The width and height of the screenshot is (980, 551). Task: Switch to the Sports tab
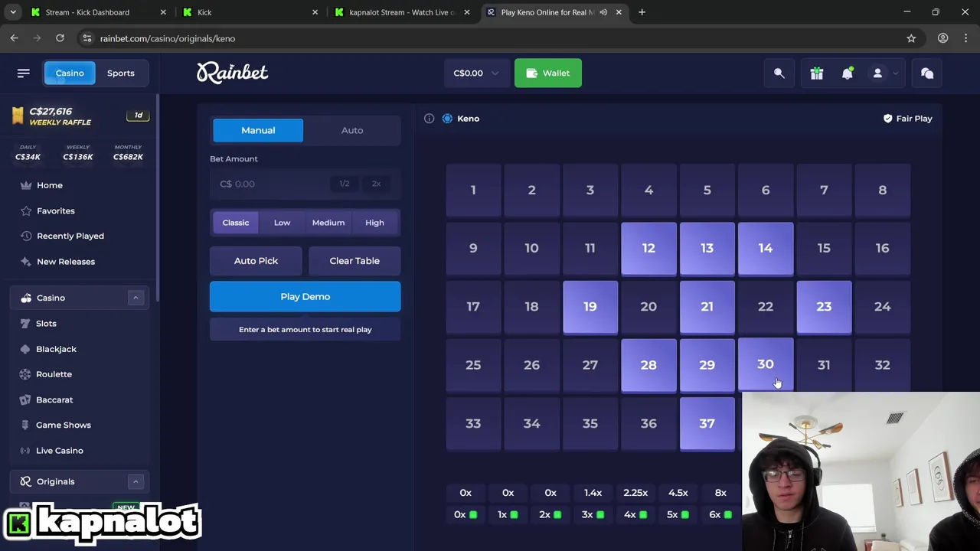point(121,73)
